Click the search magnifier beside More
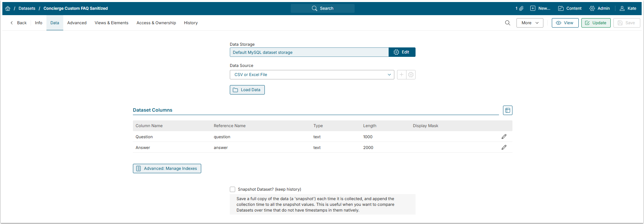 tap(507, 23)
